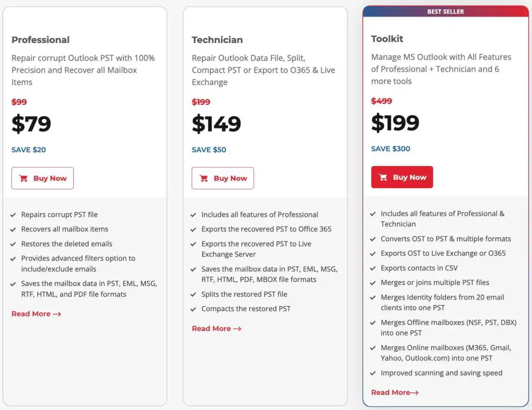Open Read More under Toolkit features

coord(395,393)
